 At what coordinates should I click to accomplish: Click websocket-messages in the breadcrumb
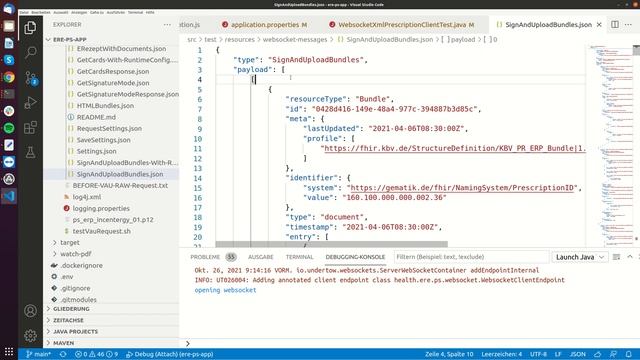(x=295, y=40)
